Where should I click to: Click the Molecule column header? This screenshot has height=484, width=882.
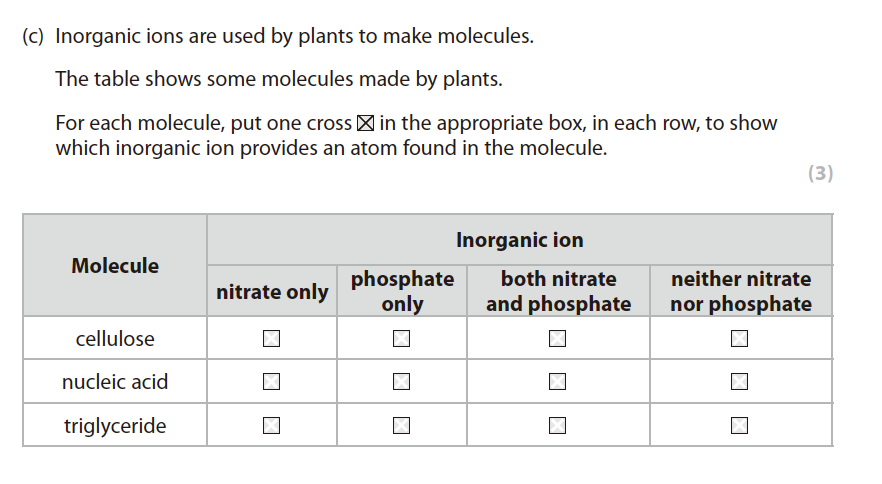click(x=115, y=266)
